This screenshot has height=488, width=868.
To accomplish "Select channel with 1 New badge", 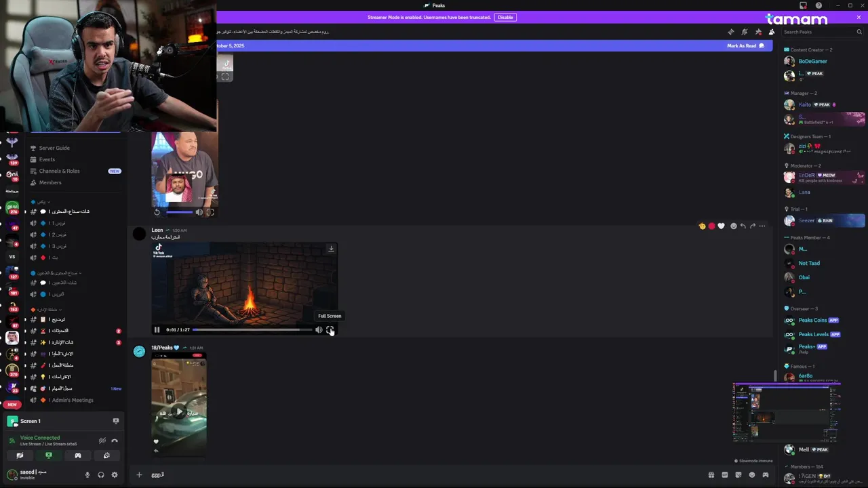I will tap(75, 388).
